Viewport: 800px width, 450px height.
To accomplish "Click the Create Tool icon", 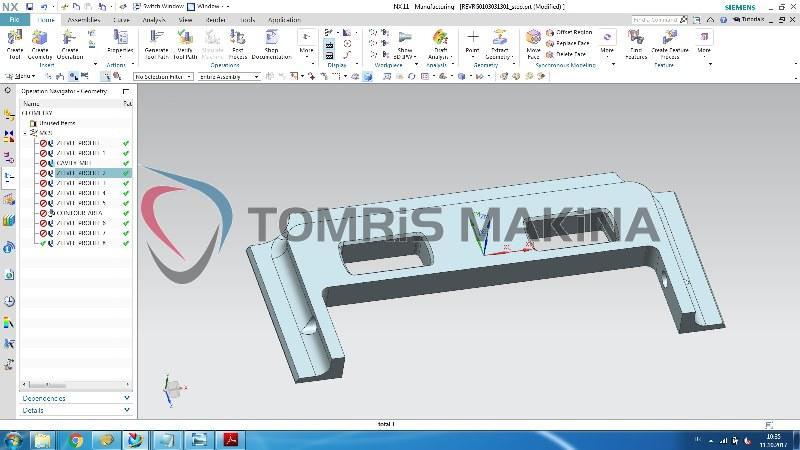I will coord(15,44).
